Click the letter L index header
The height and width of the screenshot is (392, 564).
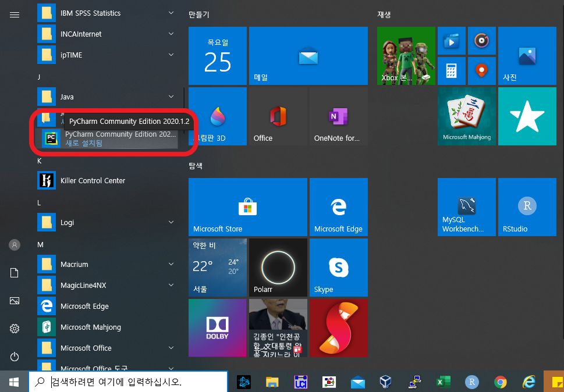tap(39, 203)
